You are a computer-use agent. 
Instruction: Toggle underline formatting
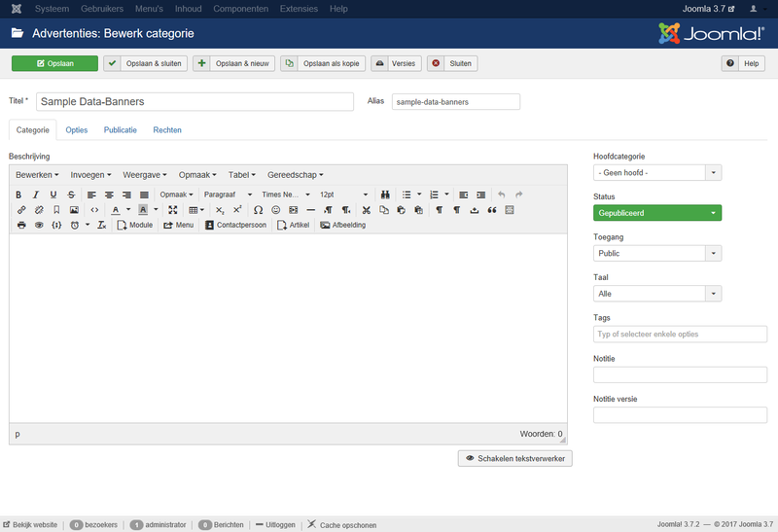coord(53,195)
